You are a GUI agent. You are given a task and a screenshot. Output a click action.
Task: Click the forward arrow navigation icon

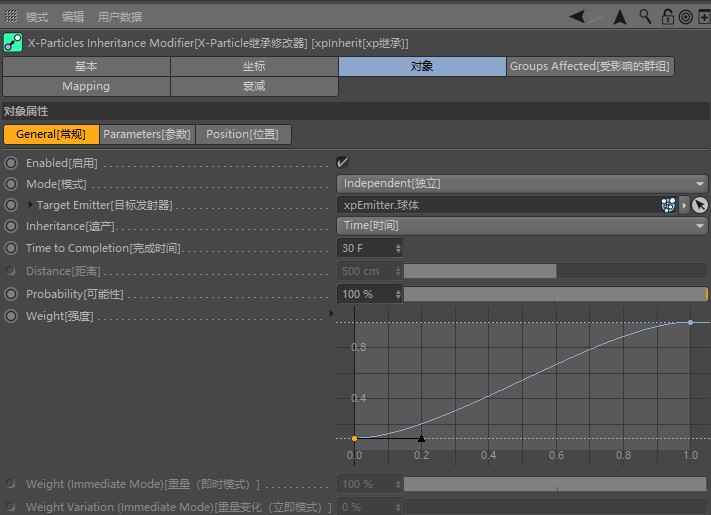[x=594, y=17]
